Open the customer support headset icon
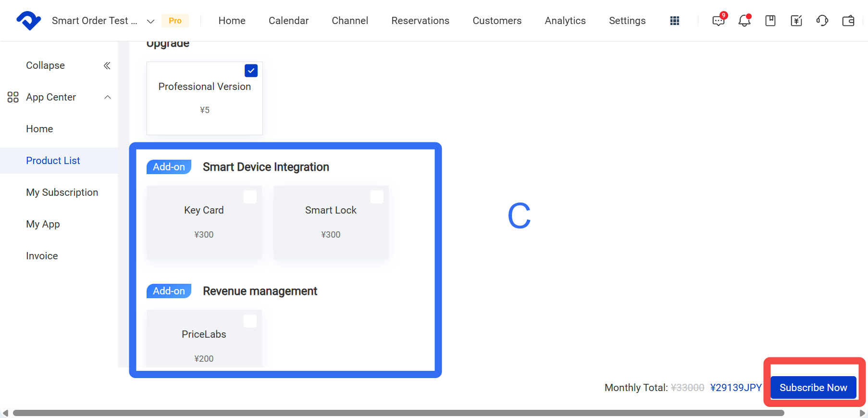Screen dimensions: 868x418 click(822, 21)
